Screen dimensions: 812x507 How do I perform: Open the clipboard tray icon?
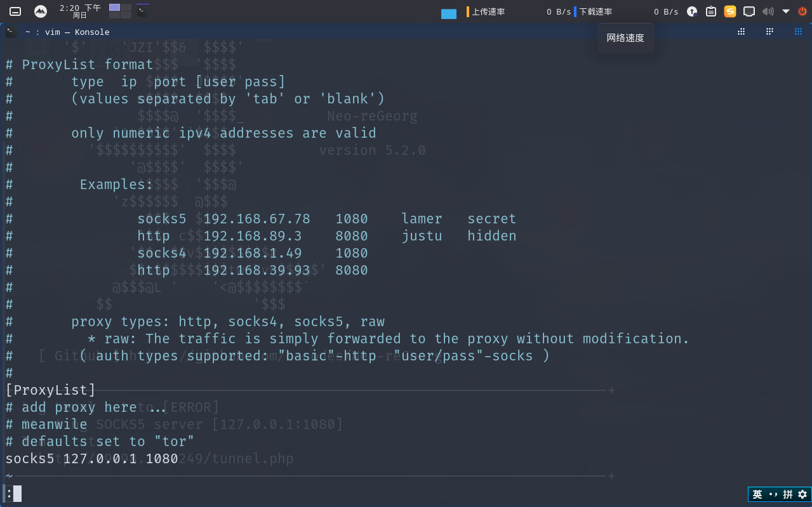(711, 11)
